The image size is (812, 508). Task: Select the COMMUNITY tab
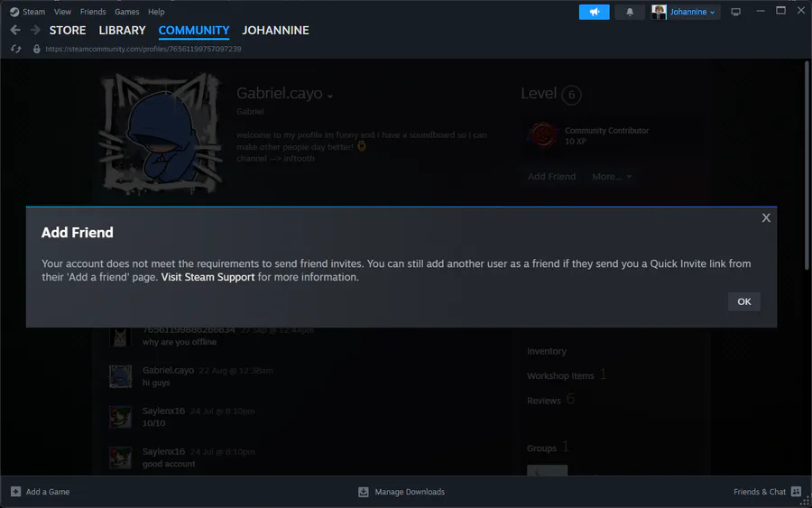coord(194,31)
